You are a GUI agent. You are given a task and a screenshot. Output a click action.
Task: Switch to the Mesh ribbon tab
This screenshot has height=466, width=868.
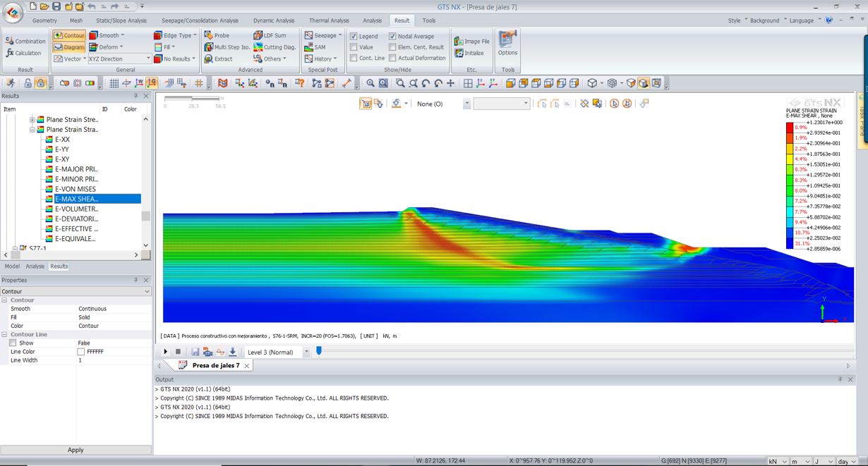(x=76, y=20)
